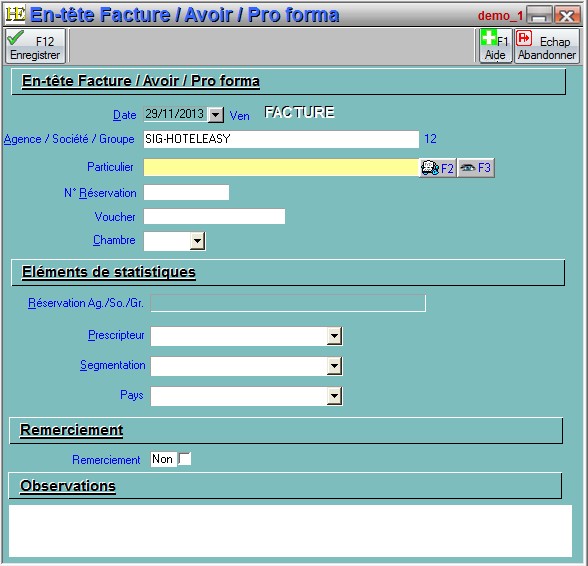Expand the Prescripteur dropdown
The height and width of the screenshot is (566, 588).
coord(334,336)
